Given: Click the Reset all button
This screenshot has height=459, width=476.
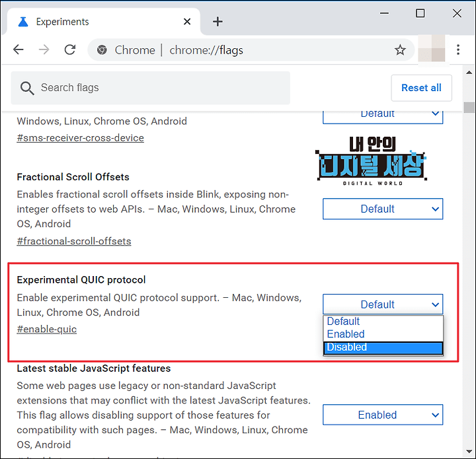Looking at the screenshot, I should 421,88.
